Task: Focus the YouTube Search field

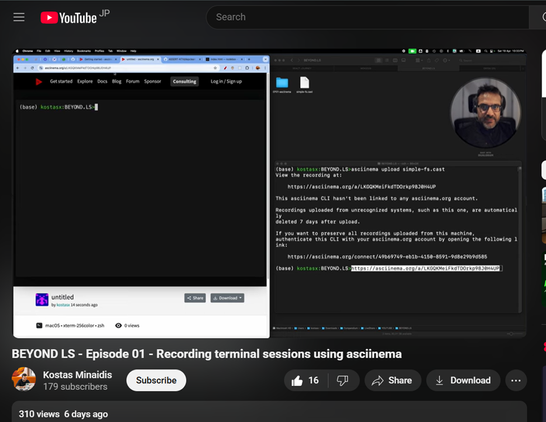Action: (367, 17)
